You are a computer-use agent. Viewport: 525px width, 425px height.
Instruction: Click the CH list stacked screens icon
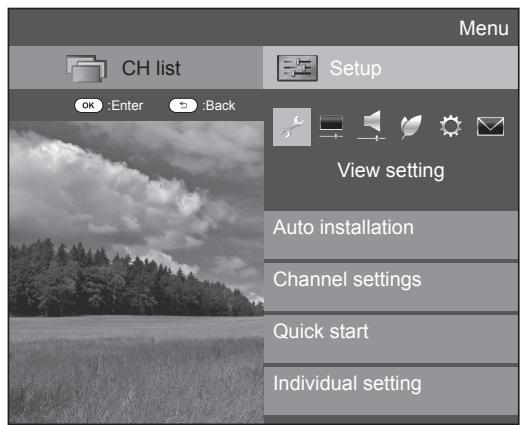[x=86, y=68]
